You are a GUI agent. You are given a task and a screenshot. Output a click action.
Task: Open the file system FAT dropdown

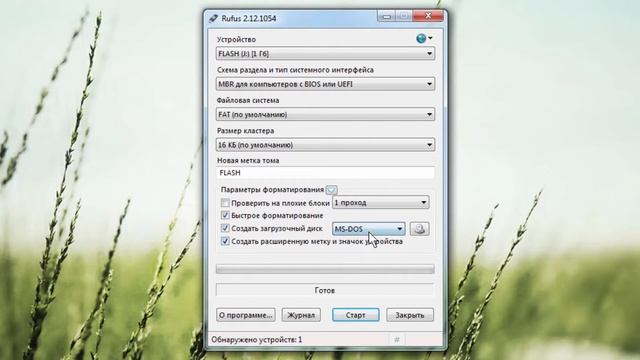coord(325,114)
